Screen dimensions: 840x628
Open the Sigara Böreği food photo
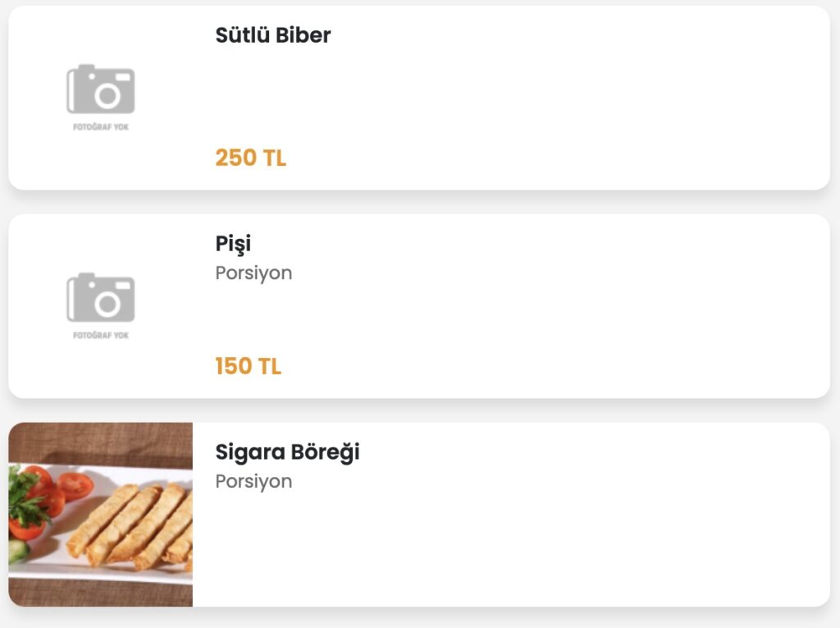tap(100, 515)
